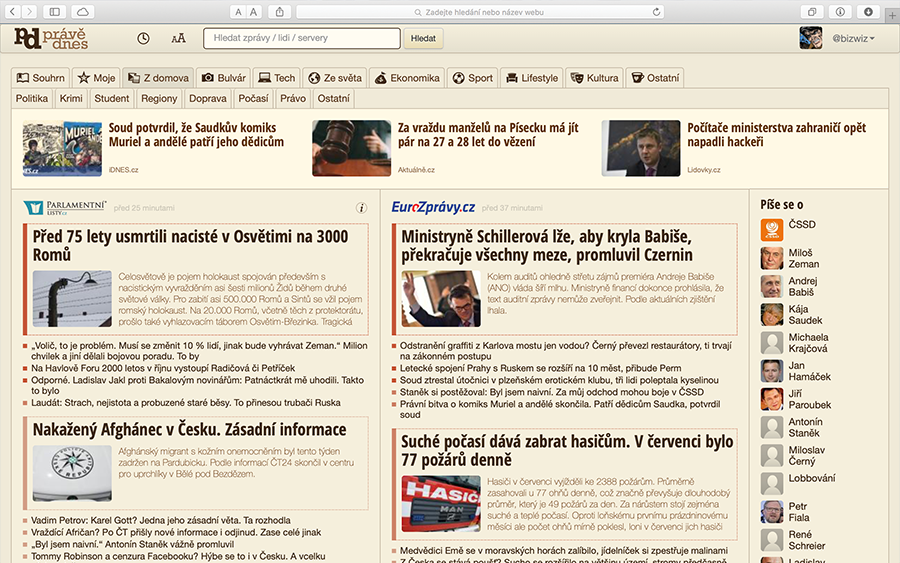900x563 pixels.
Task: Open the Muriel a andělé comic thumbnail
Action: click(x=62, y=148)
